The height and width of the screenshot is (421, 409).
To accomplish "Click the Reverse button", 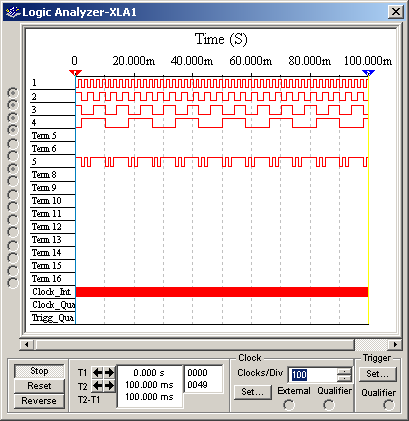I will [x=39, y=401].
